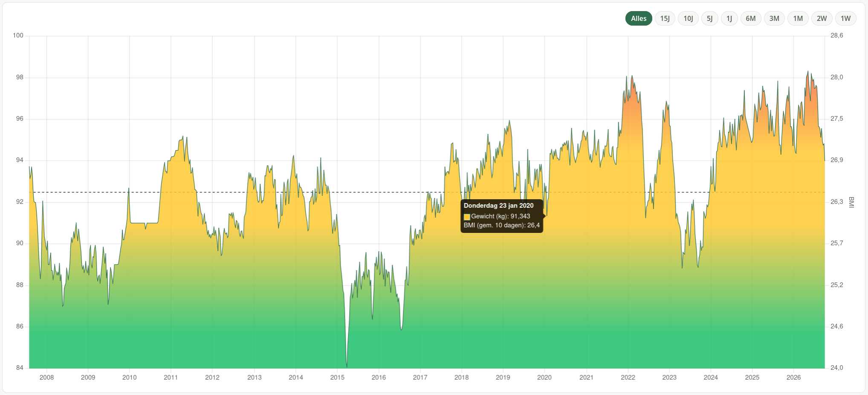This screenshot has height=395, width=868.
Task: Switch to the 15J range
Action: click(665, 18)
